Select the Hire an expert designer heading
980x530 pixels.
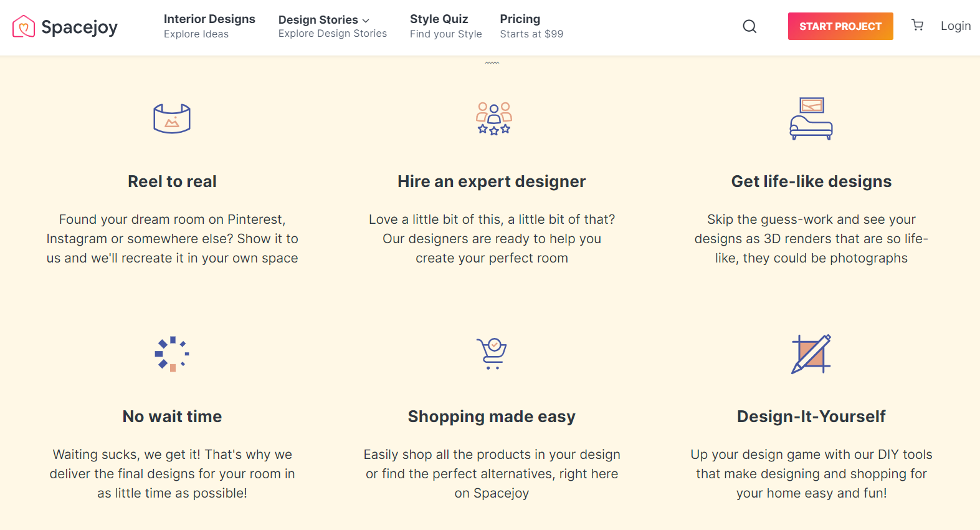coord(492,181)
